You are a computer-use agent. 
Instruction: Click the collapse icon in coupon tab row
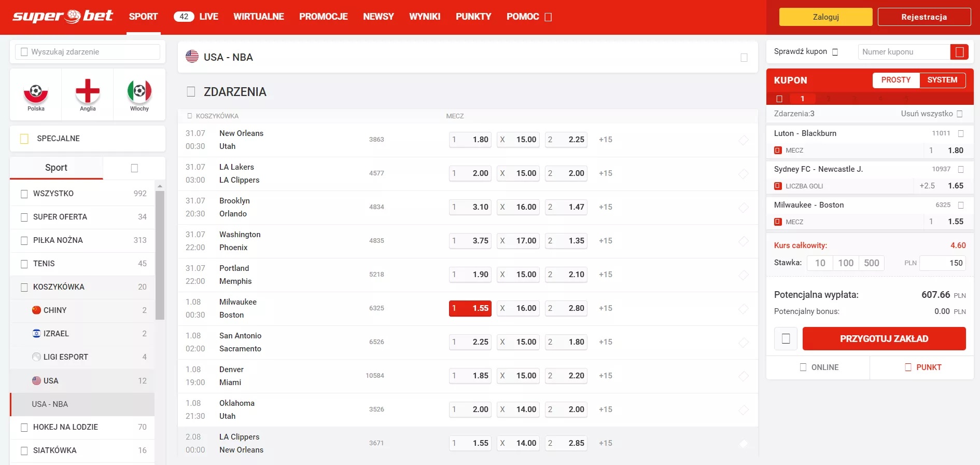coord(779,99)
